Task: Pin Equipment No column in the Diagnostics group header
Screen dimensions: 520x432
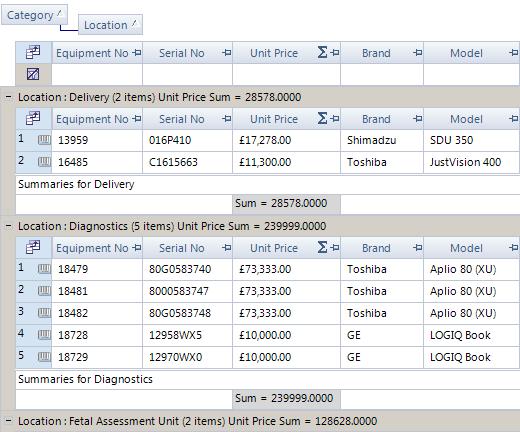Action: coord(137,248)
